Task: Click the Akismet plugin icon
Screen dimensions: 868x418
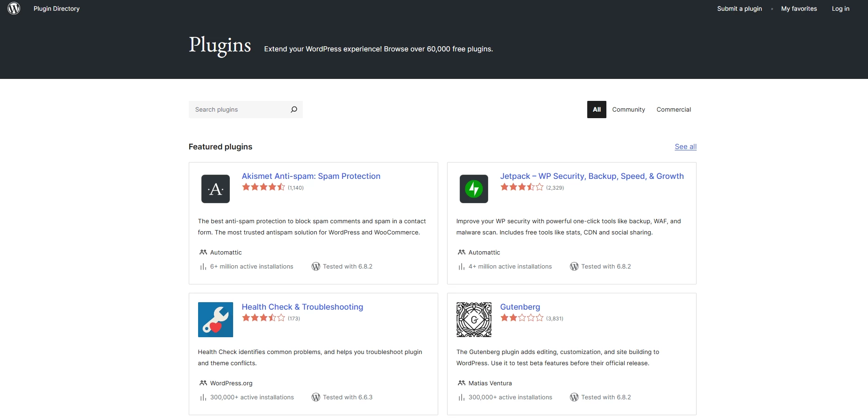Action: [215, 189]
